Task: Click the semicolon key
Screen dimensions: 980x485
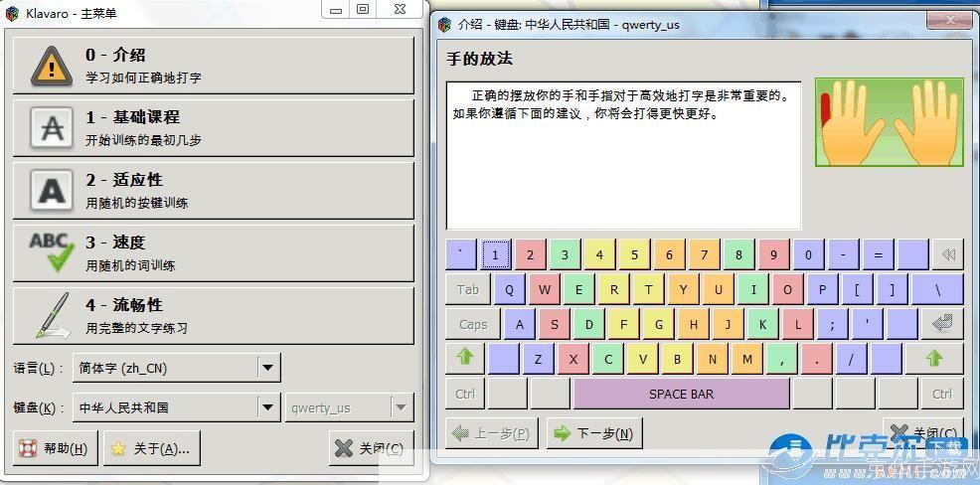Action: coord(833,324)
